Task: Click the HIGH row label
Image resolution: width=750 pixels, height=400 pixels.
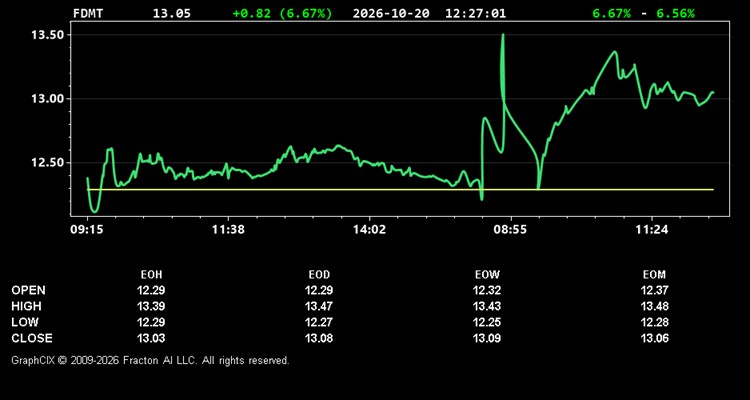Action: coord(26,306)
